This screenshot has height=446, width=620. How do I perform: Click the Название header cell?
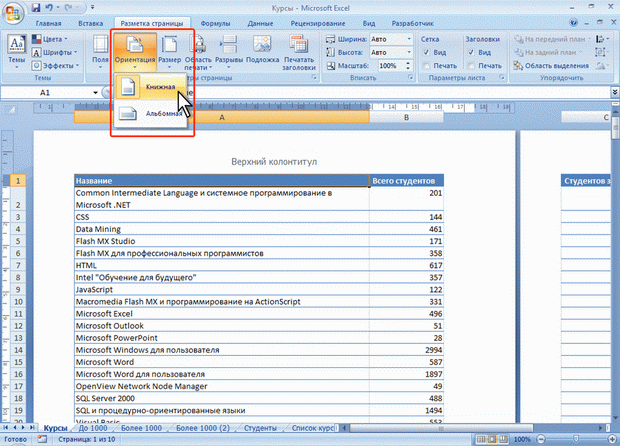221,181
